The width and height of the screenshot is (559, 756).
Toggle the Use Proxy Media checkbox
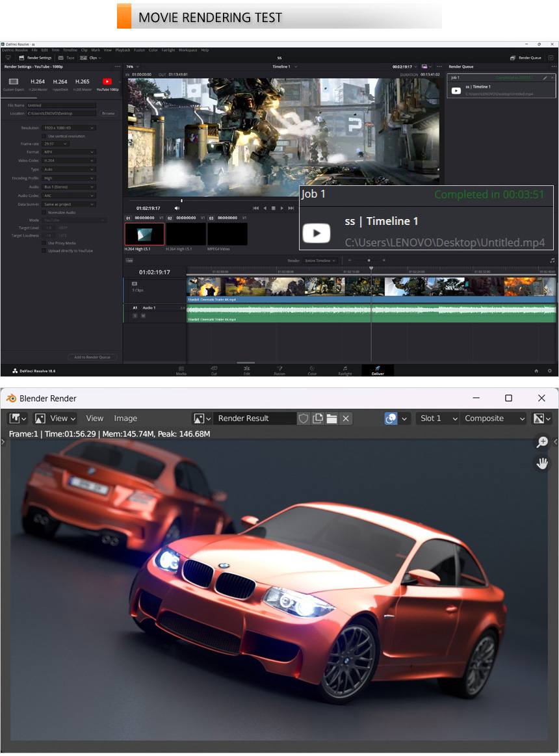(x=44, y=242)
